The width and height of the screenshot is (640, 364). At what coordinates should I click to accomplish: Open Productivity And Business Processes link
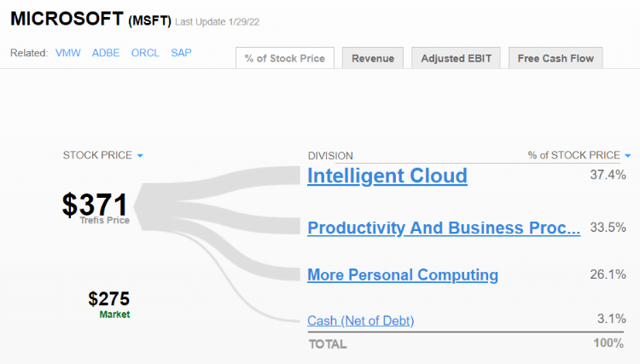click(x=444, y=228)
